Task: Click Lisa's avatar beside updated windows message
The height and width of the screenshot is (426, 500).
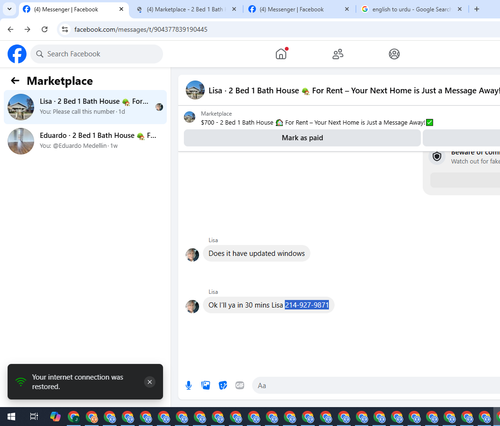Action: point(192,255)
